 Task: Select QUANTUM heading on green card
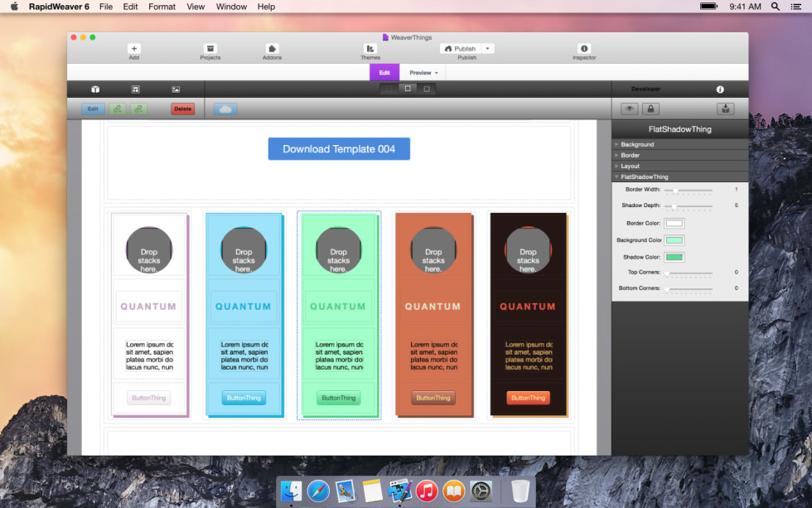(338, 307)
